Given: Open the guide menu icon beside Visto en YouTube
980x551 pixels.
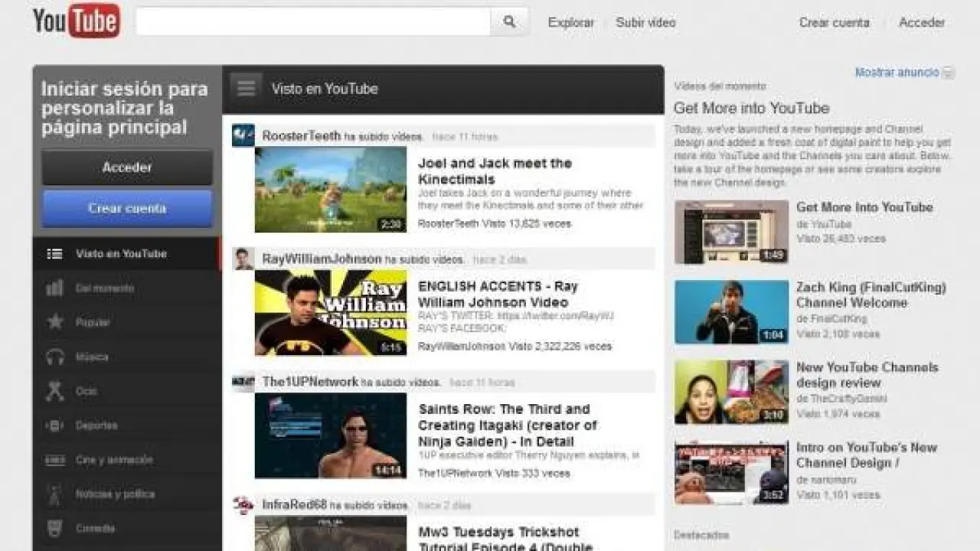Looking at the screenshot, I should (x=246, y=89).
